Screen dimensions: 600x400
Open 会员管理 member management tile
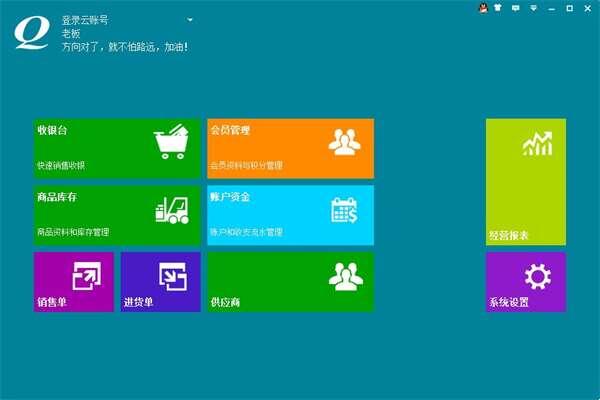point(290,148)
